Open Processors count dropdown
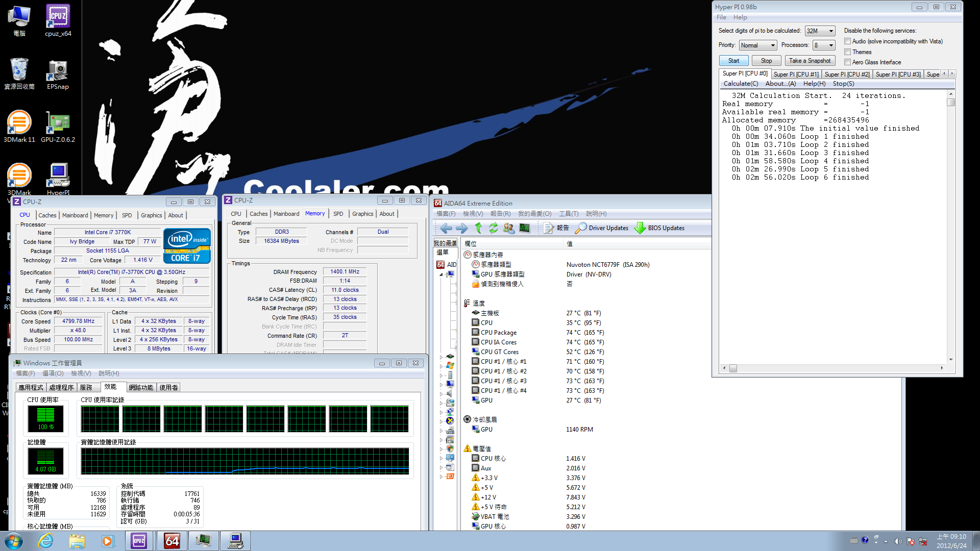This screenshot has height=551, width=980. [824, 45]
